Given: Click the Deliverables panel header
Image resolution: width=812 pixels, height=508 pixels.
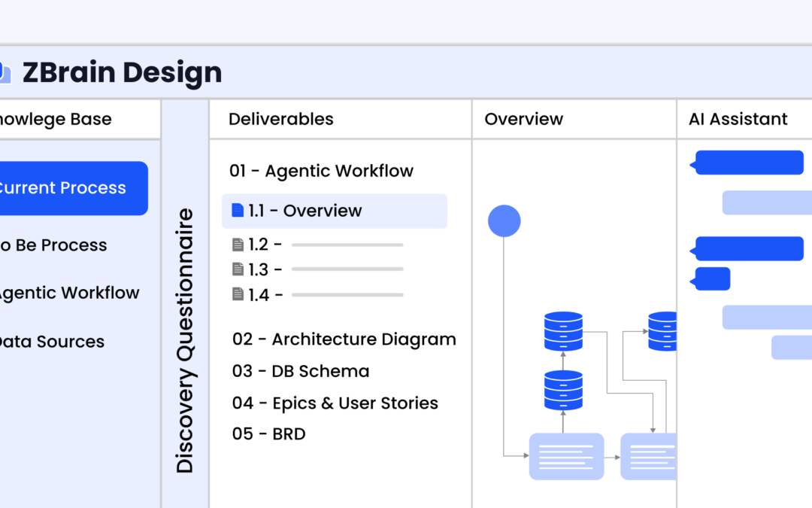Looking at the screenshot, I should pyautogui.click(x=281, y=119).
